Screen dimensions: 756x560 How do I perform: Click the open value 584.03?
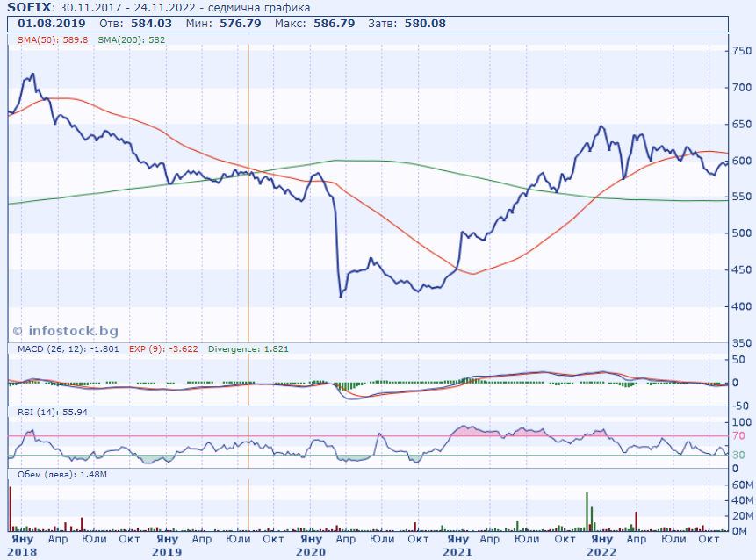(151, 24)
